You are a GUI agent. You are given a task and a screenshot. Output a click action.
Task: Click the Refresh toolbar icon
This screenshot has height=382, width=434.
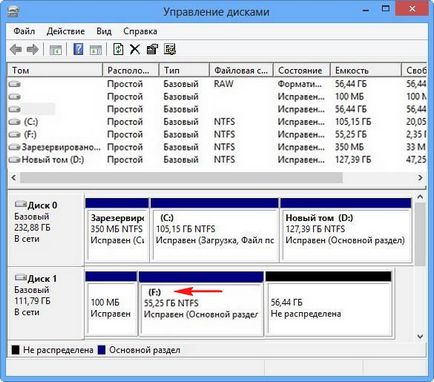coord(118,49)
